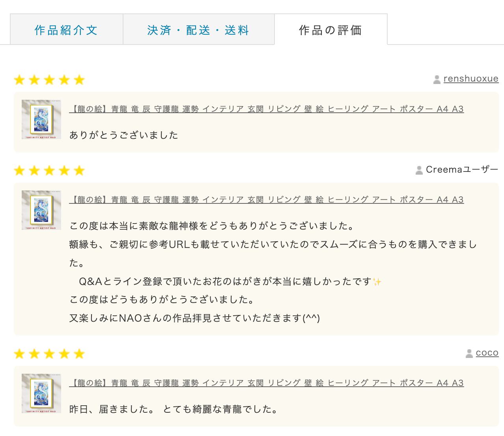The width and height of the screenshot is (504, 436).
Task: Click the sparkle emoji in the review text
Action: pyautogui.click(x=377, y=282)
